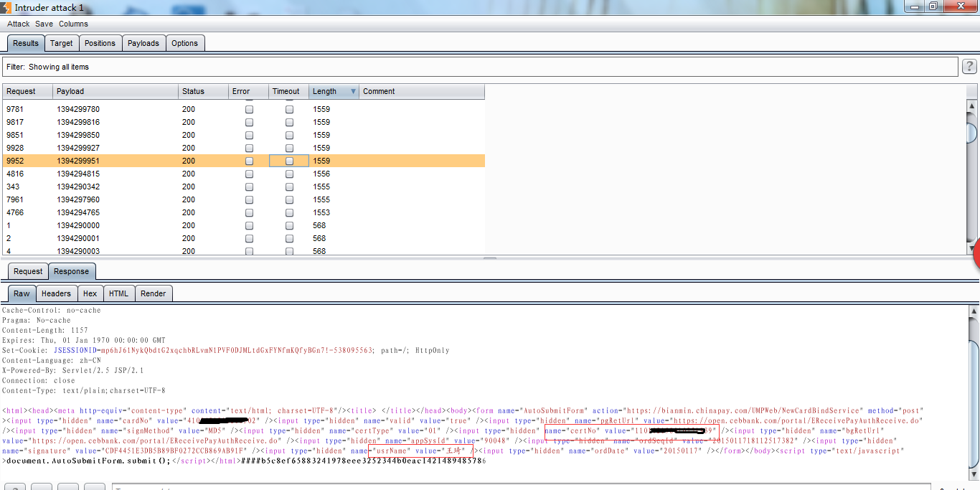The width and height of the screenshot is (980, 490).
Task: Tick Timeout checkbox for request 9851
Action: 289,136
